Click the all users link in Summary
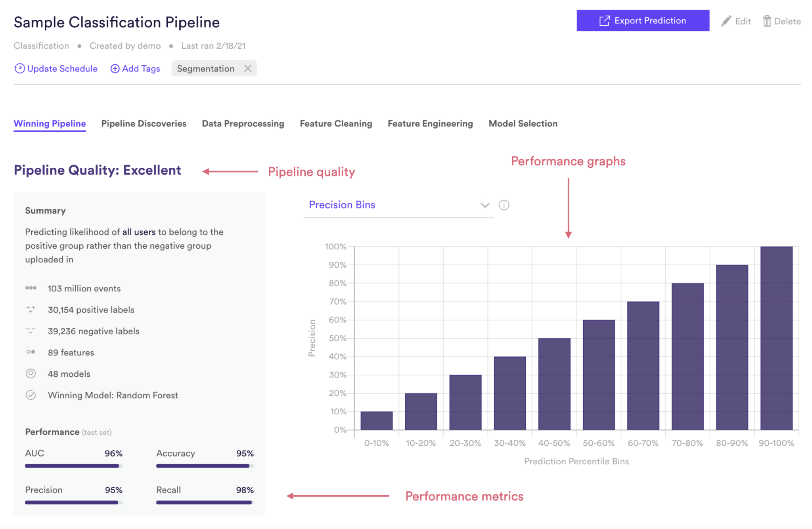 (139, 232)
